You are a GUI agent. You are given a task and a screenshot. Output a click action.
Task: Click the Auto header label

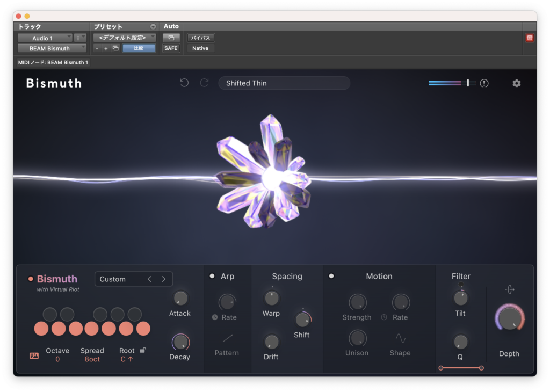coord(171,26)
